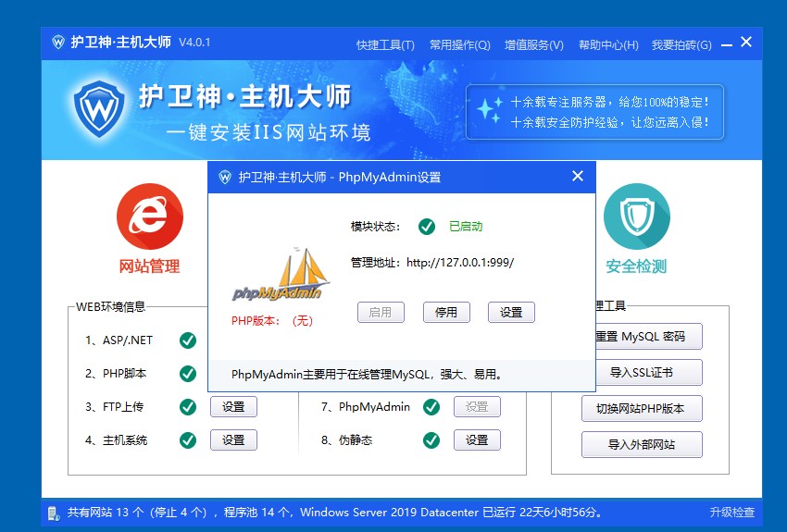
Task: Click the status bar info icon
Action: click(x=54, y=513)
